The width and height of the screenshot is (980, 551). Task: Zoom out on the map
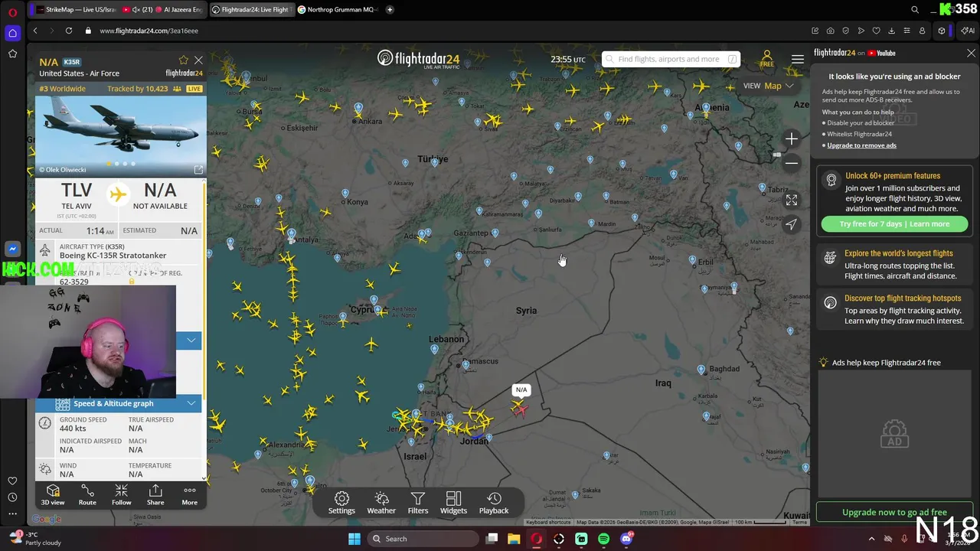[792, 163]
